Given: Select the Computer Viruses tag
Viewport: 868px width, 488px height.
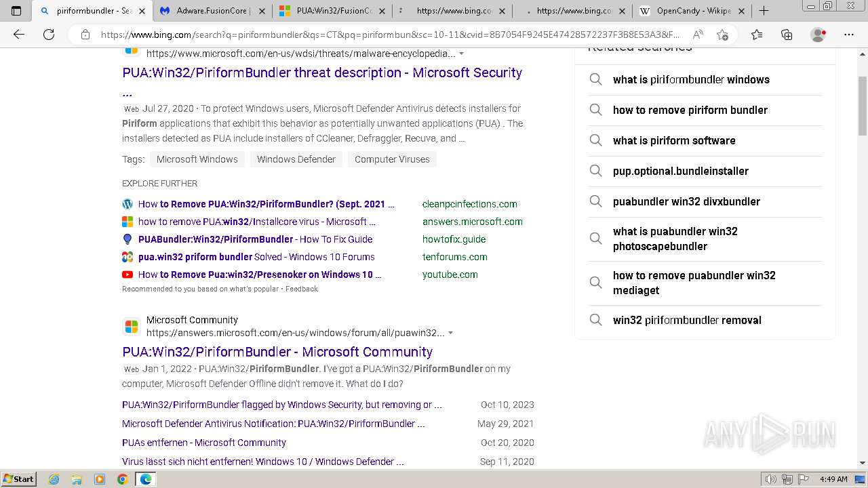Looking at the screenshot, I should click(x=392, y=159).
